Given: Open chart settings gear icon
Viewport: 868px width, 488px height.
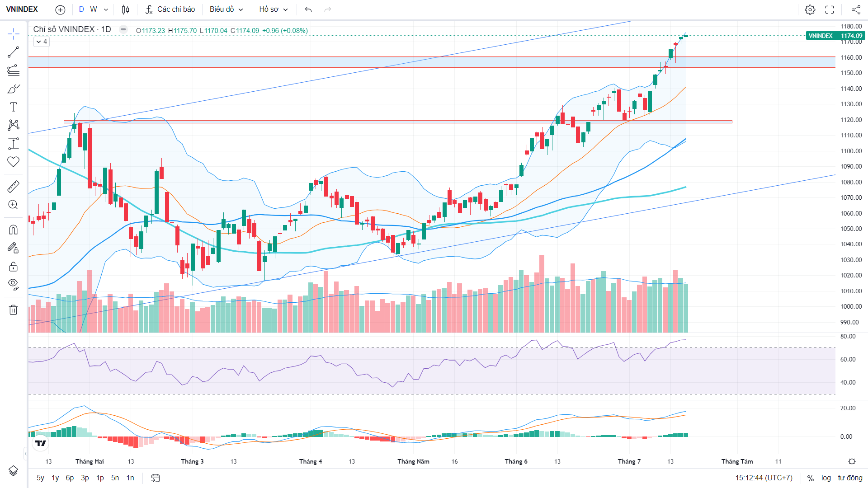Looking at the screenshot, I should (x=810, y=9).
